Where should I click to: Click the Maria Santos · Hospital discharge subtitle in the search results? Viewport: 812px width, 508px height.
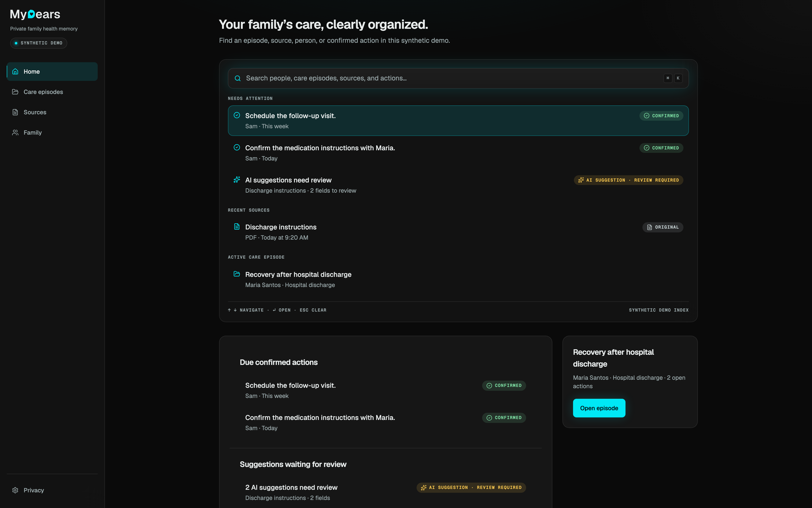[x=290, y=285]
